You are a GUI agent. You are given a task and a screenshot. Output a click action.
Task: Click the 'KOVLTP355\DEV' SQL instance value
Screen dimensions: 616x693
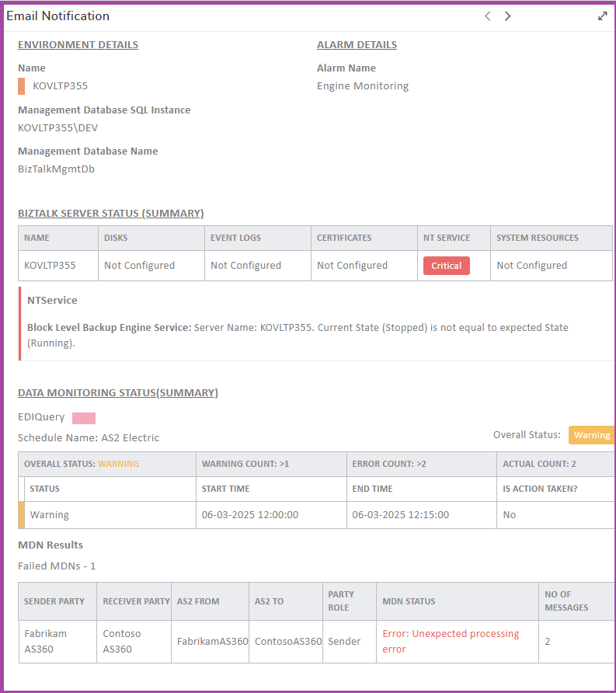click(58, 127)
